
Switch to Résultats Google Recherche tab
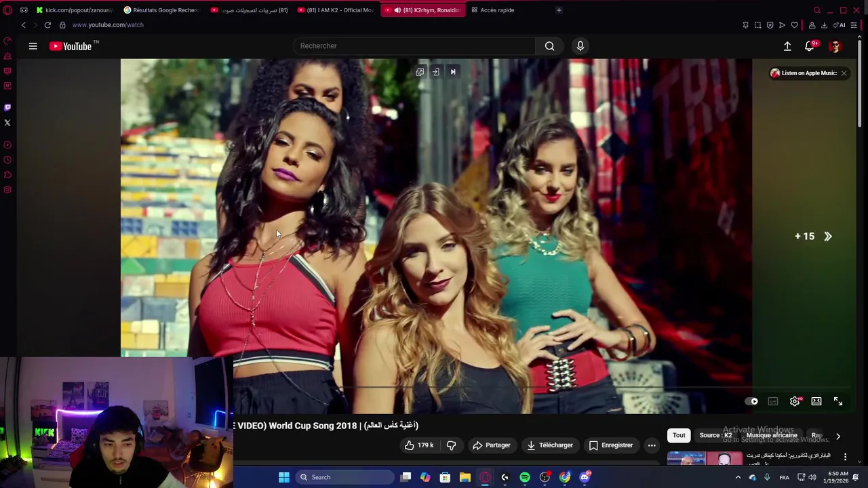coord(161,10)
